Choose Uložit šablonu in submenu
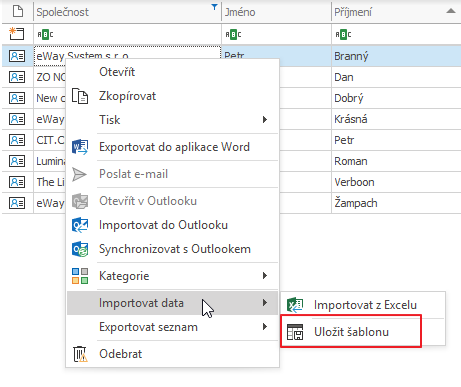 click(363, 332)
